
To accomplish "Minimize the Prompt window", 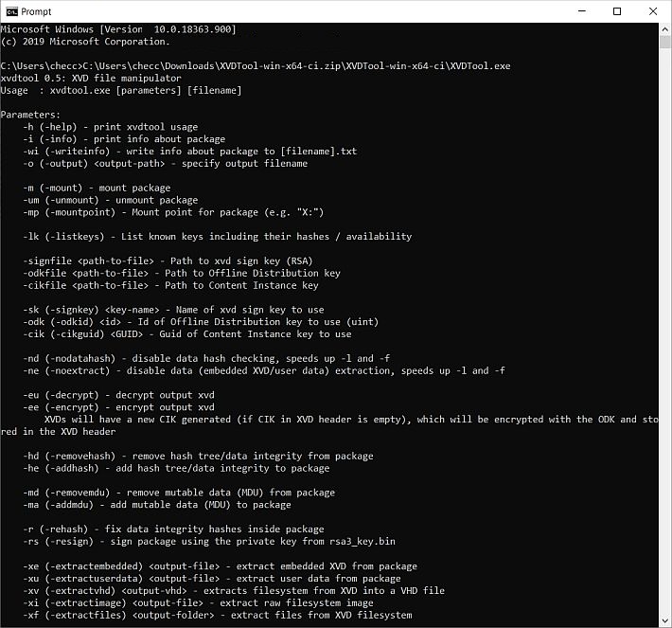I will [581, 11].
